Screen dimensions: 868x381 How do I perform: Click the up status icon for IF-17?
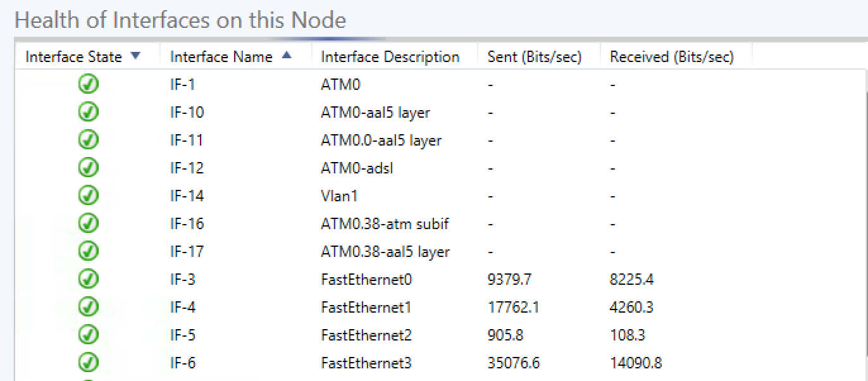(89, 251)
